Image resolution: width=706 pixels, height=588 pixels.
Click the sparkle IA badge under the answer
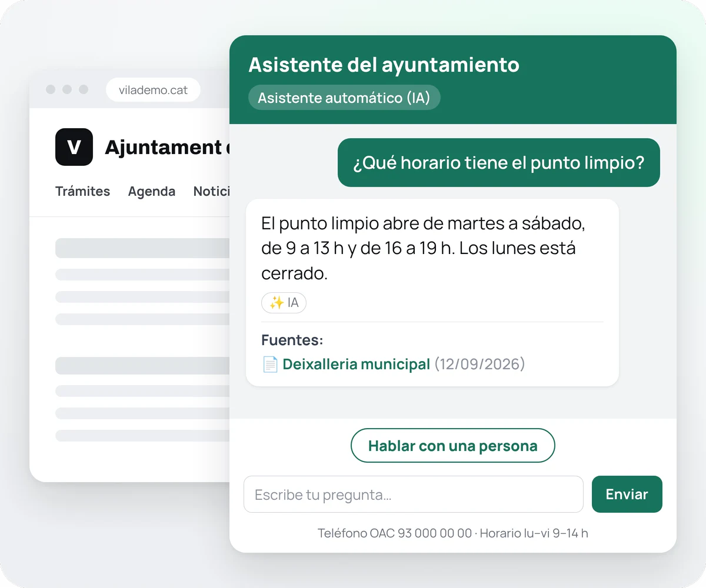point(284,303)
